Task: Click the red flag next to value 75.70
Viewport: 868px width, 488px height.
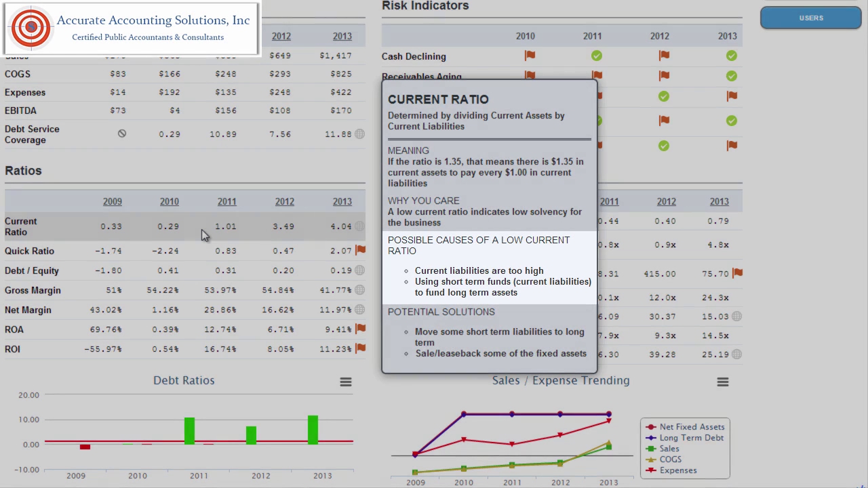Action: tap(737, 273)
